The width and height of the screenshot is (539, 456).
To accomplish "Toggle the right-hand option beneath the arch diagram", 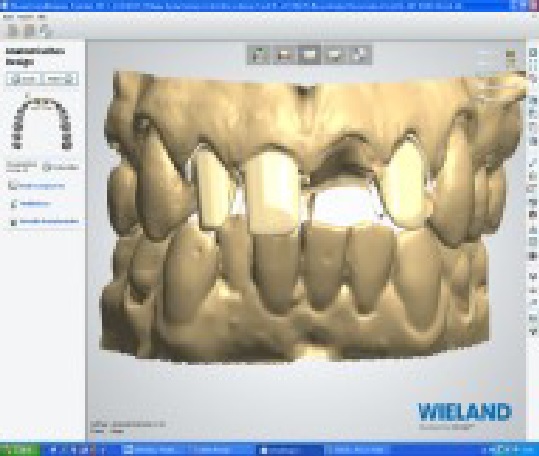I will [60, 167].
